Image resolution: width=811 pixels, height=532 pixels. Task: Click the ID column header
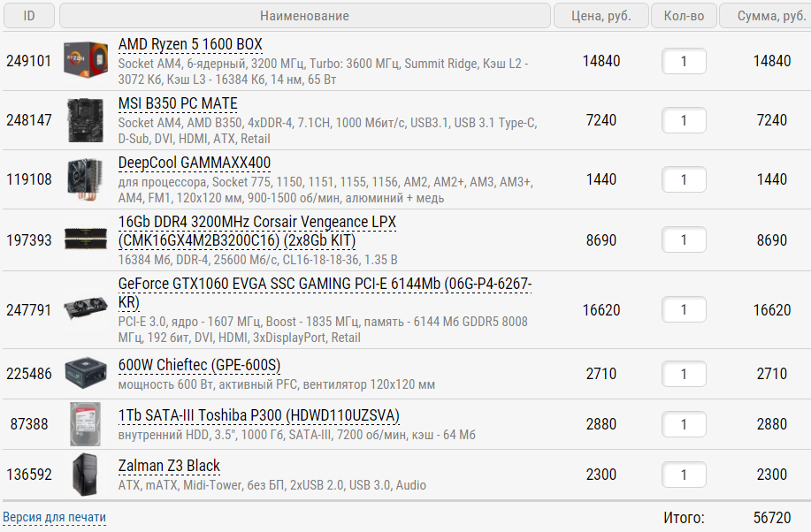click(x=29, y=16)
